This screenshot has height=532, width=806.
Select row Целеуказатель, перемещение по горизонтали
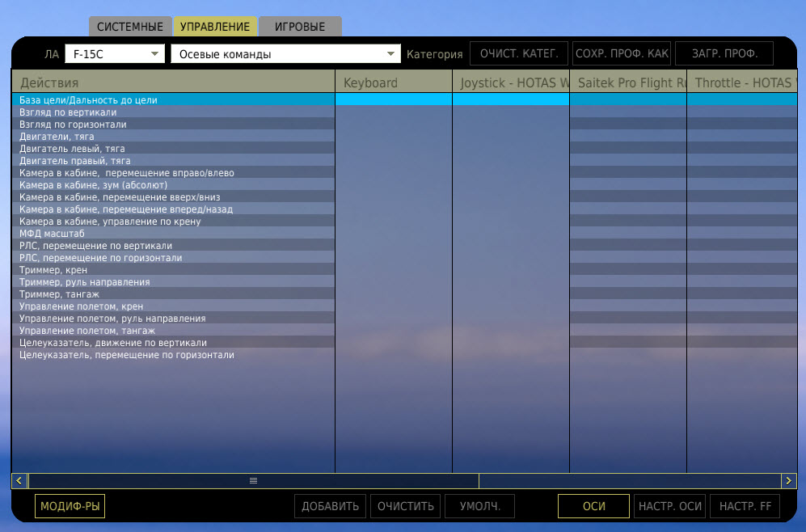click(x=173, y=355)
